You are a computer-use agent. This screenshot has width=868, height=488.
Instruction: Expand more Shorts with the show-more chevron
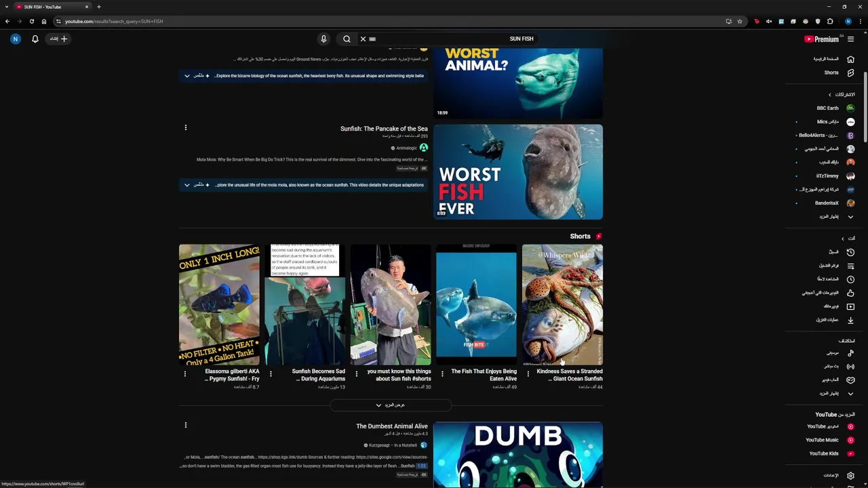click(x=391, y=405)
